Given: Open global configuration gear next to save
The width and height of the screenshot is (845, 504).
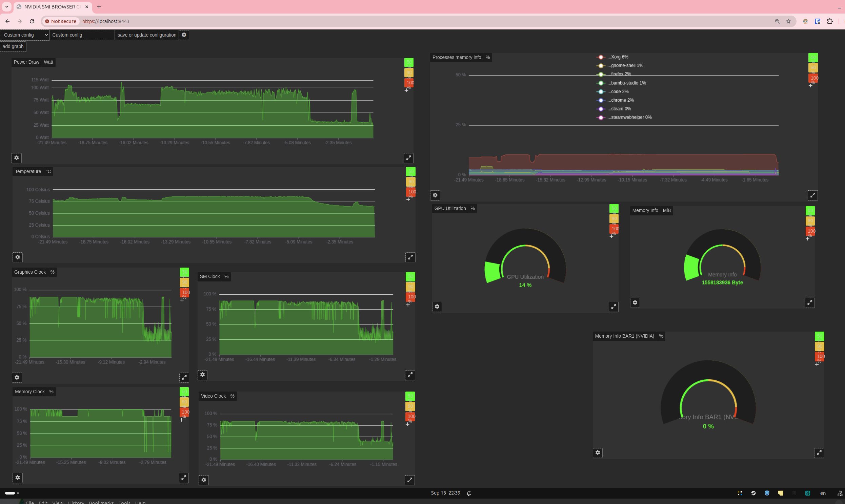Looking at the screenshot, I should pyautogui.click(x=184, y=35).
